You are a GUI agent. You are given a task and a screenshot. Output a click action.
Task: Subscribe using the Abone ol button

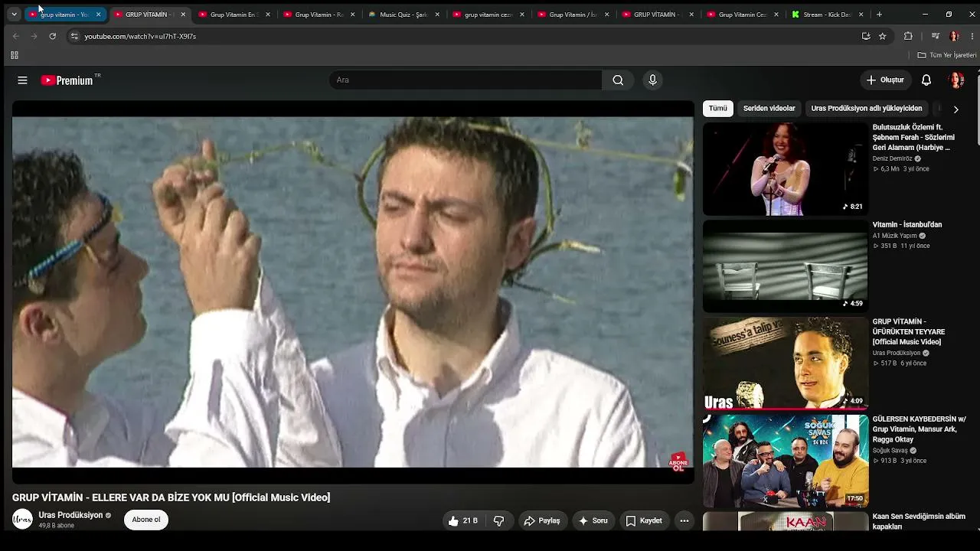point(146,520)
